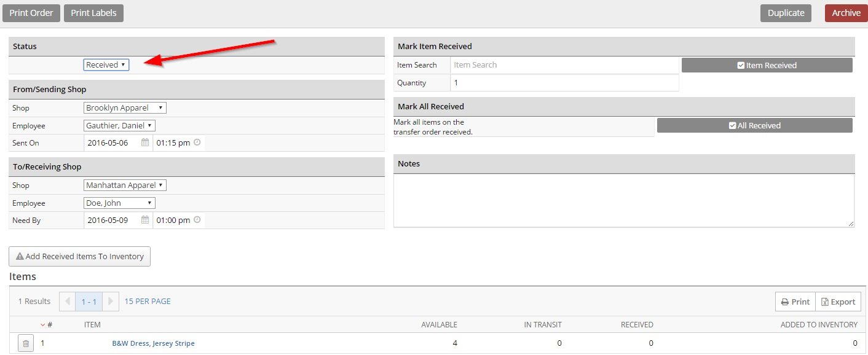868x355 pixels.
Task: Open the receiving Employee Doe, John dropdown
Action: pos(119,203)
